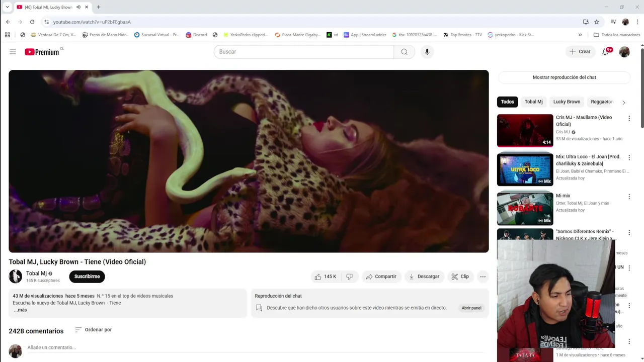Screen dimensions: 644x362
Task: Click the main video player
Action: [249, 161]
